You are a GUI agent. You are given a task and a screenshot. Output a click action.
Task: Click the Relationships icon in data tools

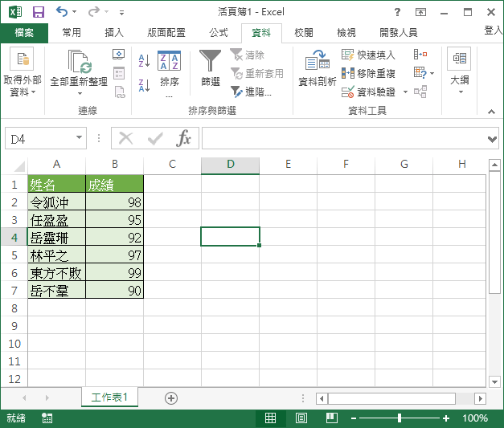[420, 92]
